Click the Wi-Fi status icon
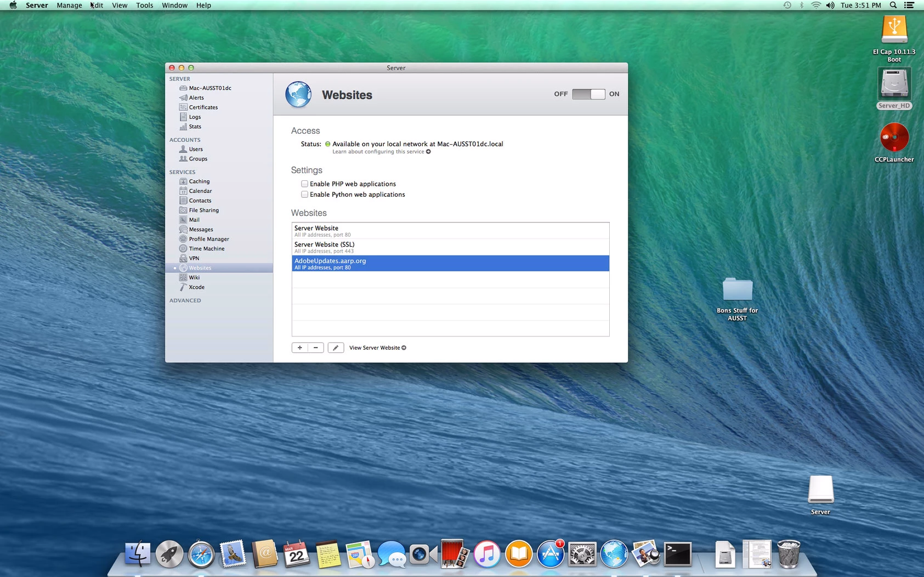The image size is (924, 577). click(x=816, y=5)
